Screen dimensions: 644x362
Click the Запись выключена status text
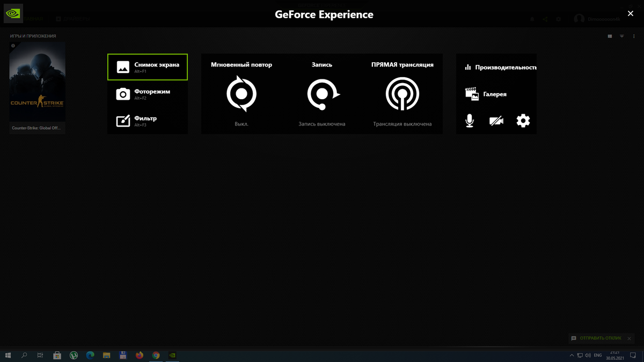point(322,124)
